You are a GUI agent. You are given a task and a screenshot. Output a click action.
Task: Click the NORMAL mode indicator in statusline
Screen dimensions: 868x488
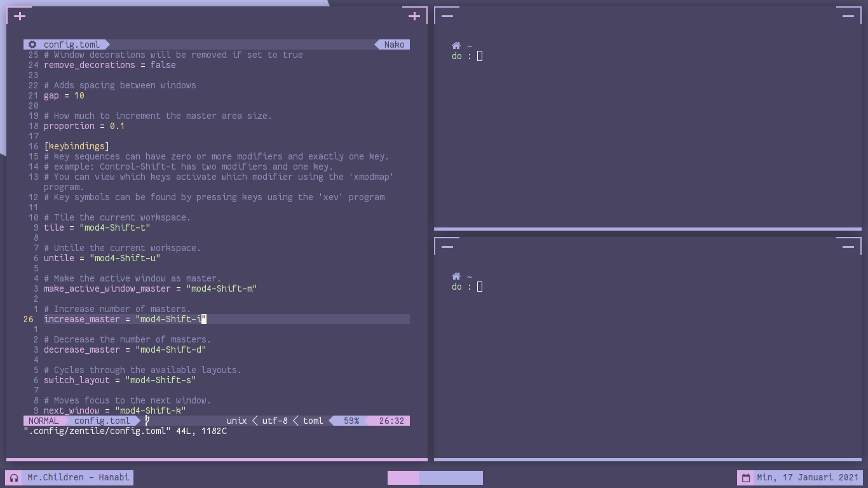[43, 421]
